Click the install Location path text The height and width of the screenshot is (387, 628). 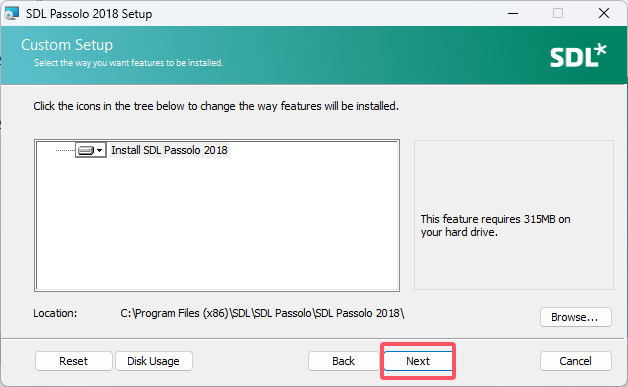pos(262,313)
